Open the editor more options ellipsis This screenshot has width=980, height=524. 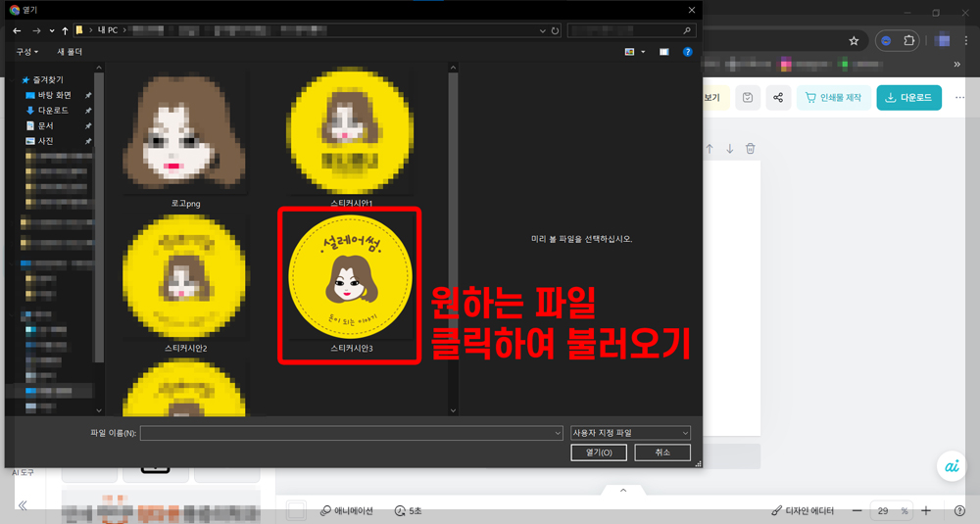point(960,97)
